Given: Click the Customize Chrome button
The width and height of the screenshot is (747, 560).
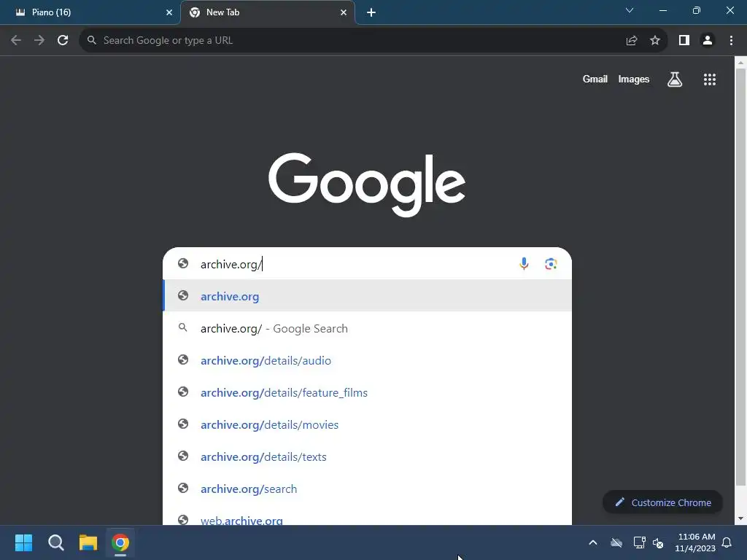Looking at the screenshot, I should 662,502.
